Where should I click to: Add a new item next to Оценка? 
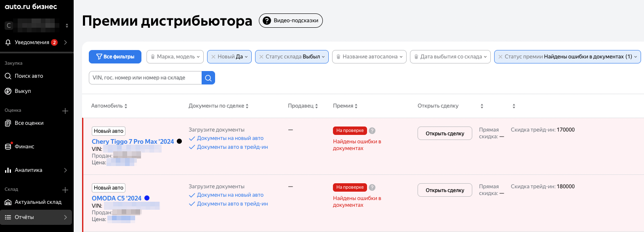click(65, 111)
